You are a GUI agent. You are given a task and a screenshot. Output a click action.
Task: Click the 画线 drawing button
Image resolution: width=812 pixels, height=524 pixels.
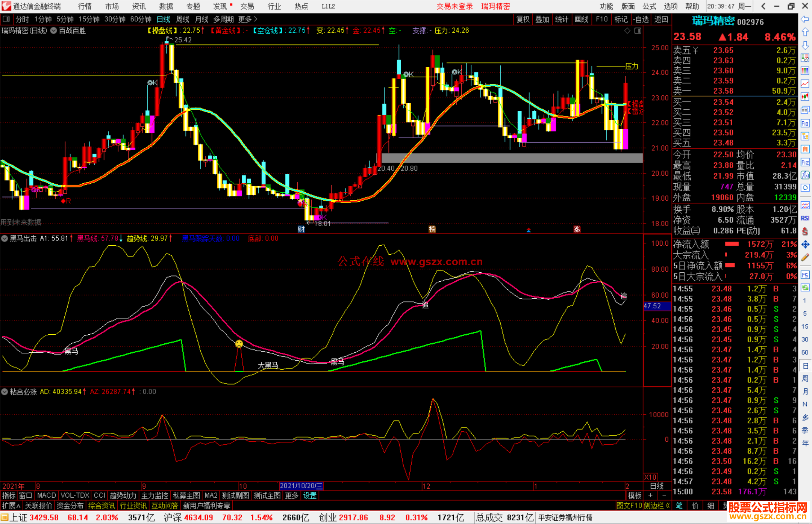(x=582, y=19)
